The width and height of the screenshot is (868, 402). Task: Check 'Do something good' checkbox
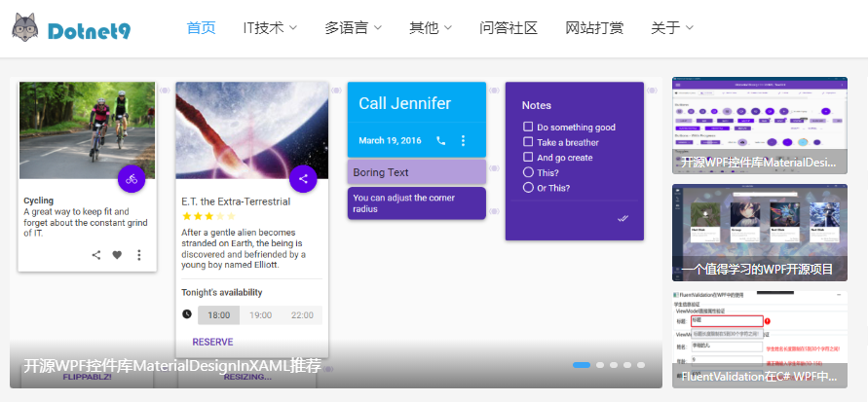[x=528, y=127]
